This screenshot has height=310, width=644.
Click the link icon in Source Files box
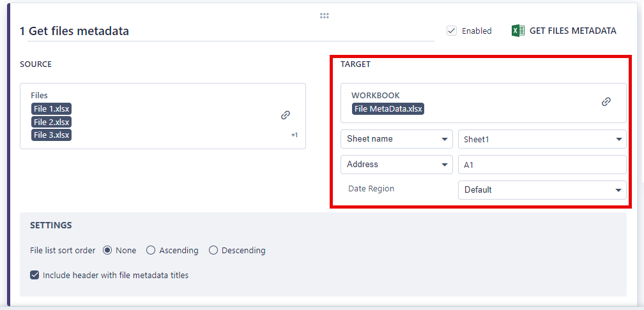pos(286,115)
